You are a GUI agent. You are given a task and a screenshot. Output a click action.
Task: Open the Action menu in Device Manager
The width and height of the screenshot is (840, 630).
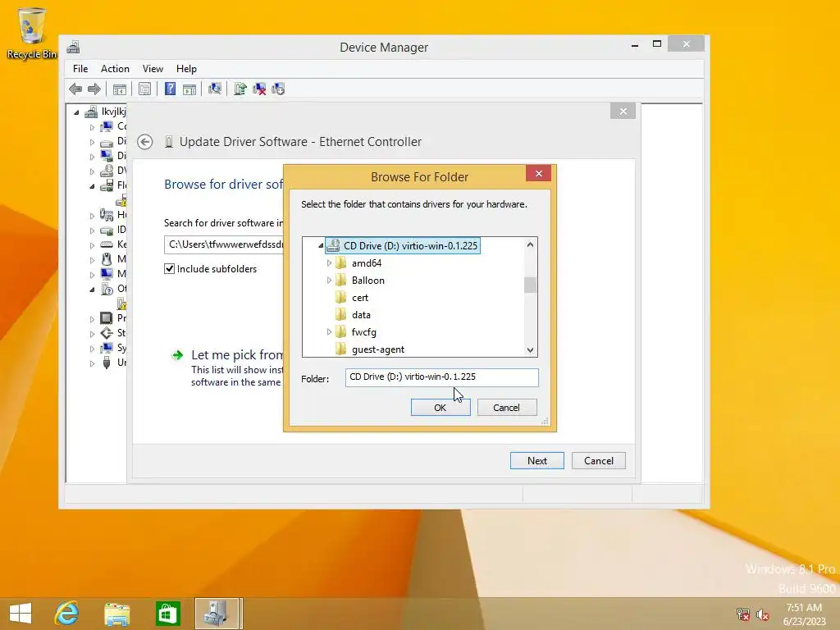click(x=115, y=69)
